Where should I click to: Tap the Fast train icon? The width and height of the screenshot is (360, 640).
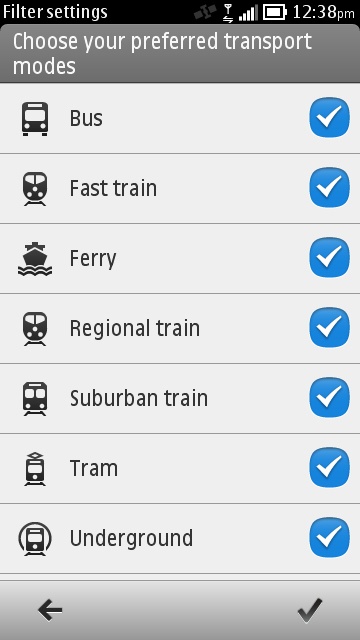[x=35, y=189]
